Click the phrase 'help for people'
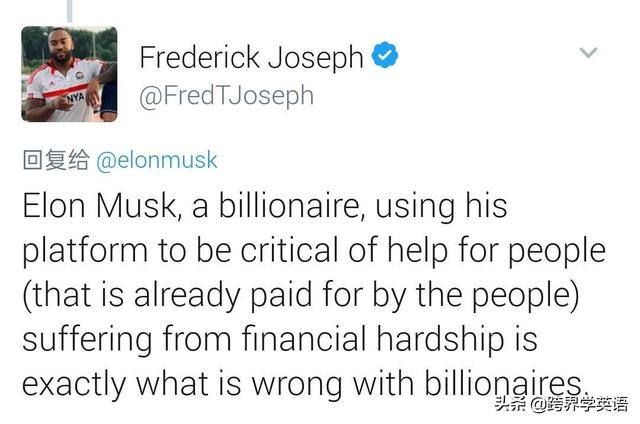Screen dimensions: 640x424 (496, 250)
